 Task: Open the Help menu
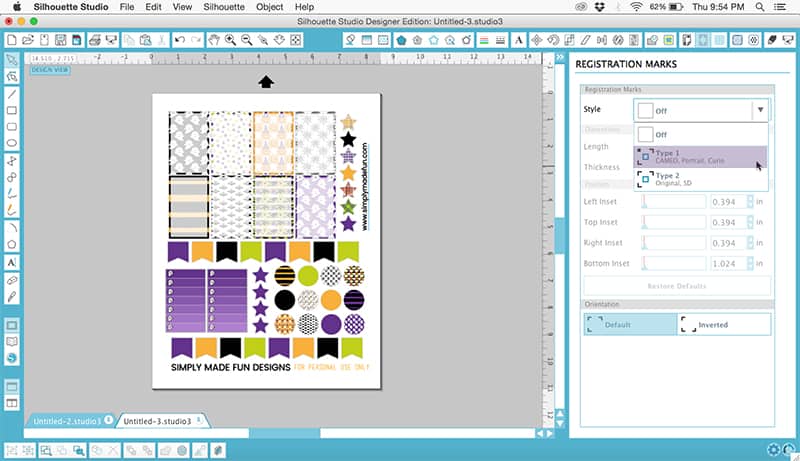pos(304,7)
